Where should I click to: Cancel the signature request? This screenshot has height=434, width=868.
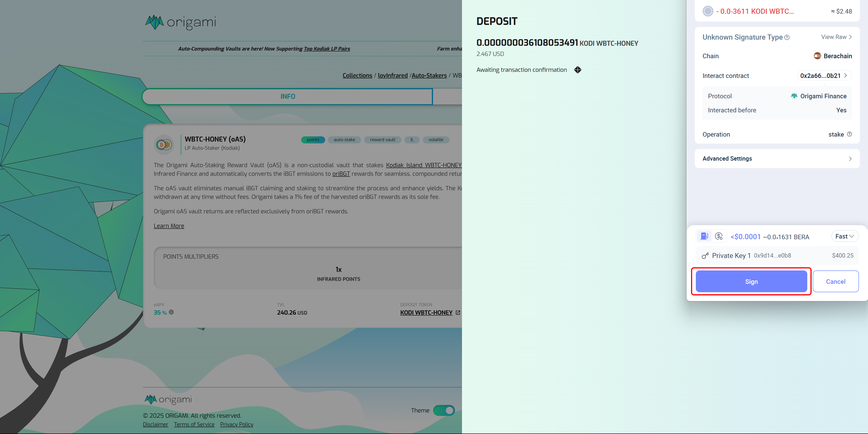point(835,281)
